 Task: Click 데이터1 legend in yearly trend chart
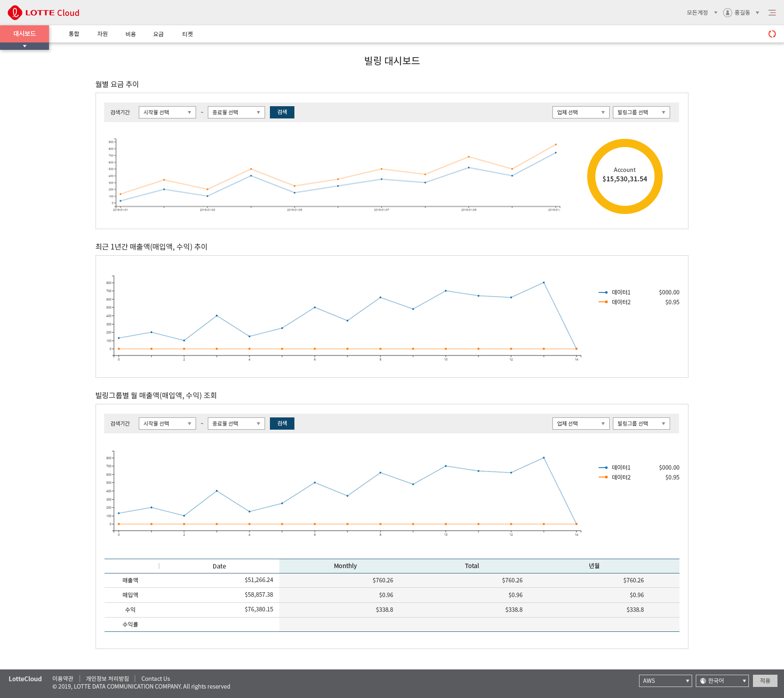tap(615, 292)
